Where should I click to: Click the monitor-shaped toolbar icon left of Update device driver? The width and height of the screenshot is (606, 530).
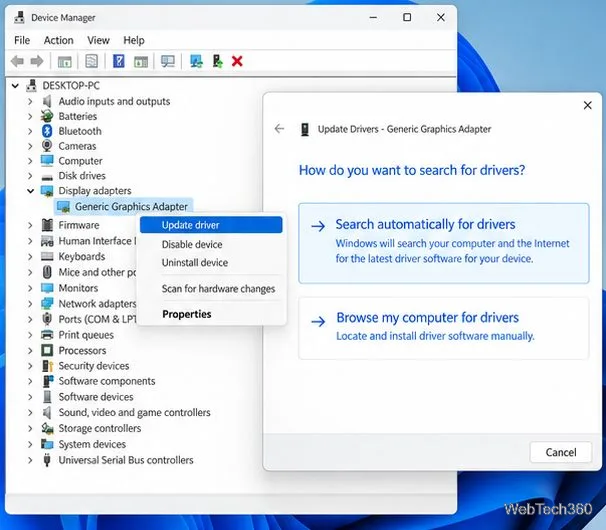click(168, 61)
